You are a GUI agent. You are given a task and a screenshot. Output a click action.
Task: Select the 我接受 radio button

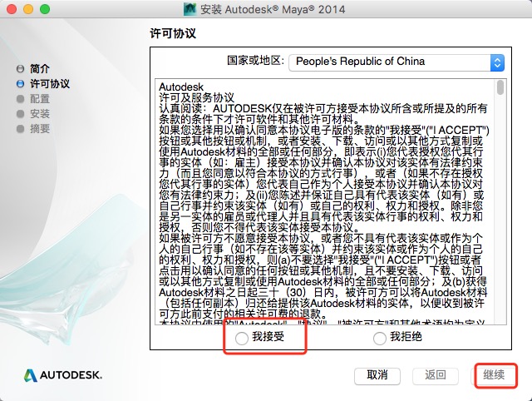click(x=242, y=338)
